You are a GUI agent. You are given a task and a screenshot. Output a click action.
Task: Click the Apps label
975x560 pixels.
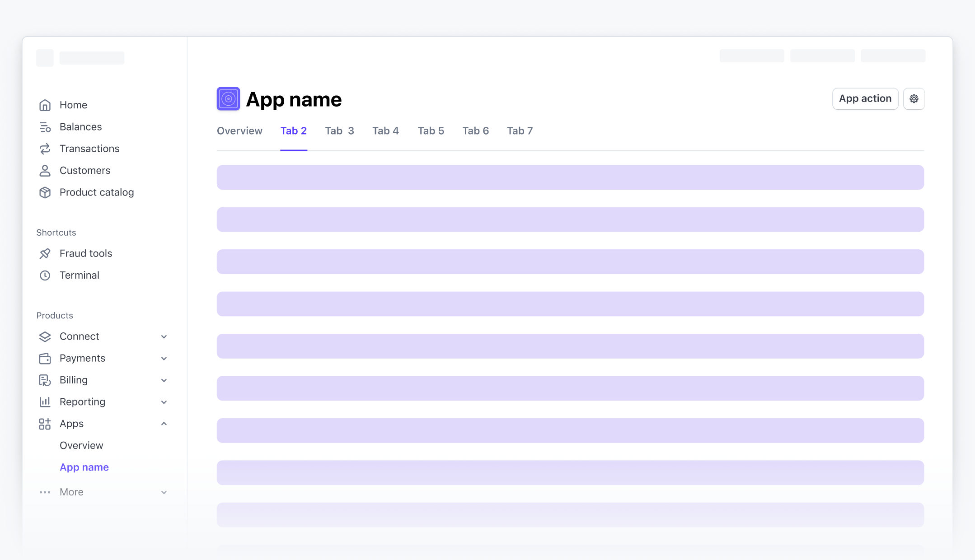tap(71, 424)
